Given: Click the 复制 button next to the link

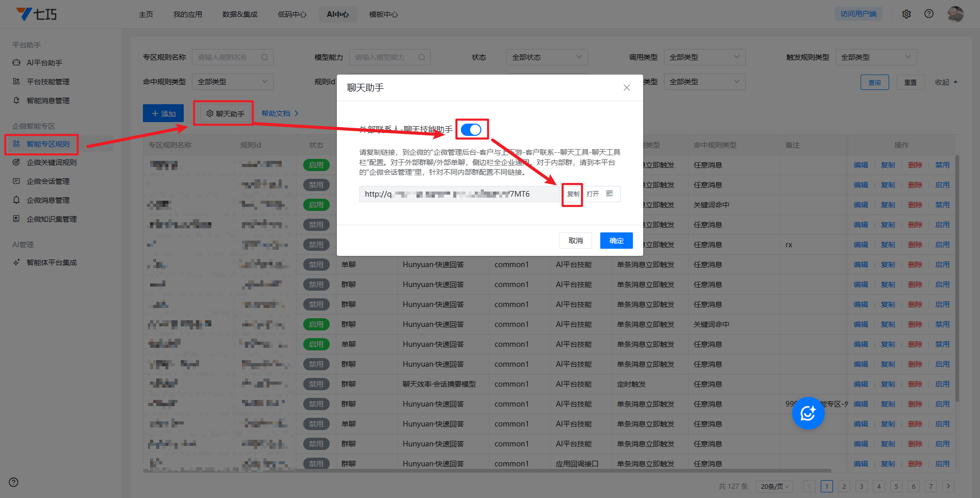Looking at the screenshot, I should point(573,194).
